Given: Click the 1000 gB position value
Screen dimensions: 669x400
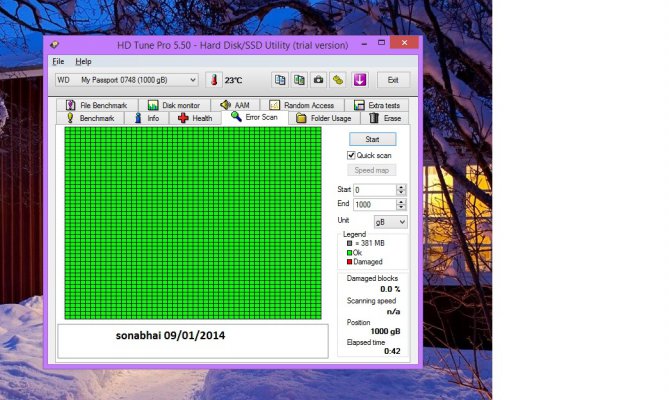Looking at the screenshot, I should (385, 331).
